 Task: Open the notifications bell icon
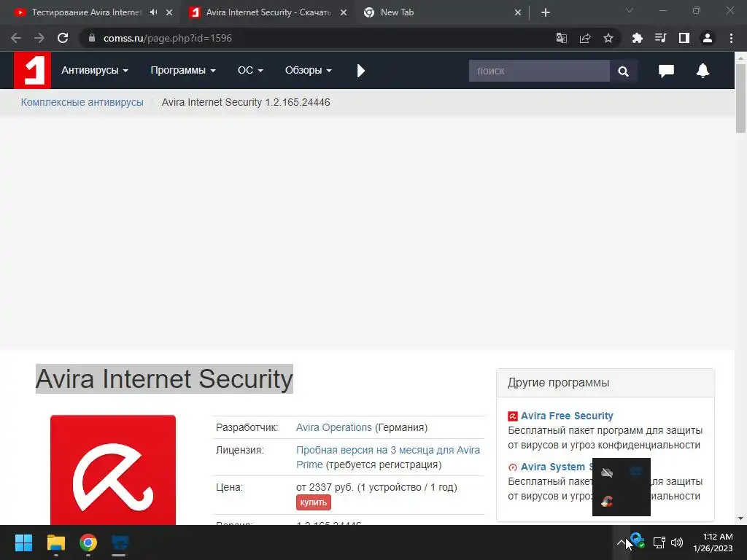tap(703, 71)
